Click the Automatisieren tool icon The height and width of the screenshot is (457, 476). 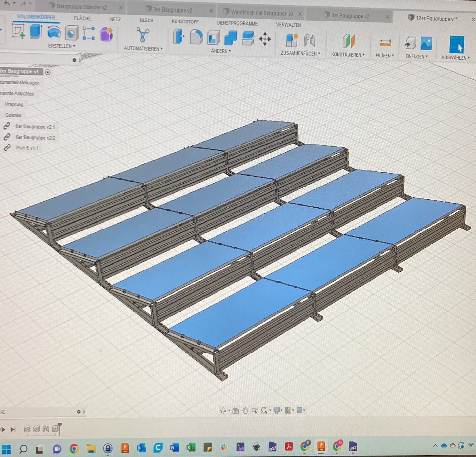click(x=143, y=35)
